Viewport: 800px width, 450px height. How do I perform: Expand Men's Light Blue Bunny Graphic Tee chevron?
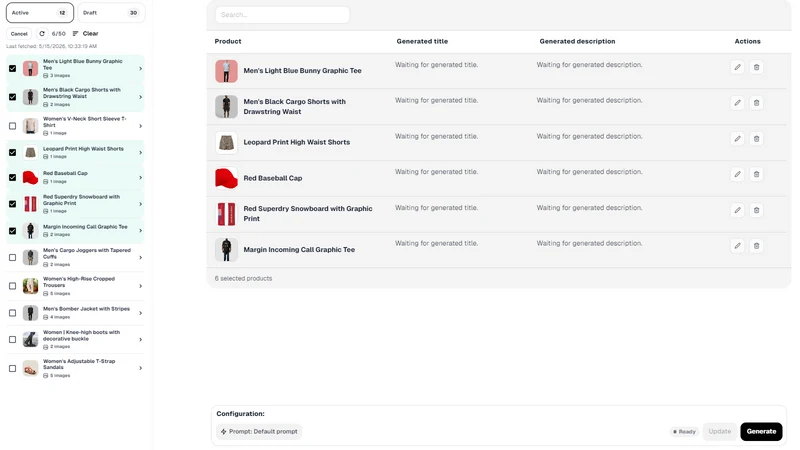coord(140,68)
